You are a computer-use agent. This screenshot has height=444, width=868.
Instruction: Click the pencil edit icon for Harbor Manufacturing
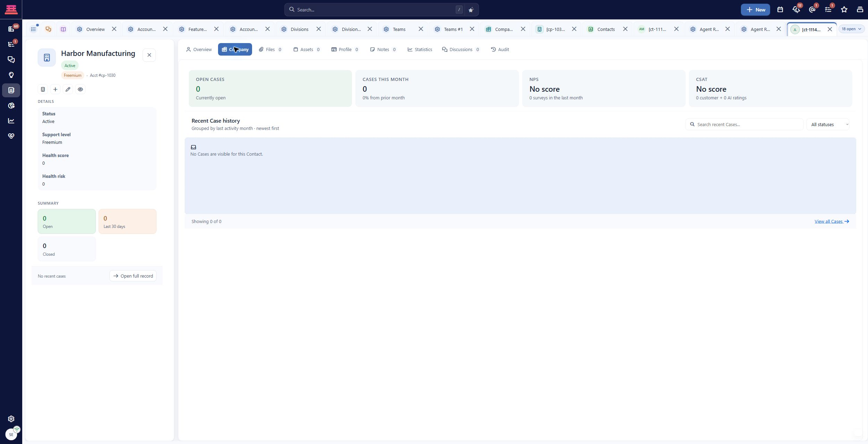(68, 89)
